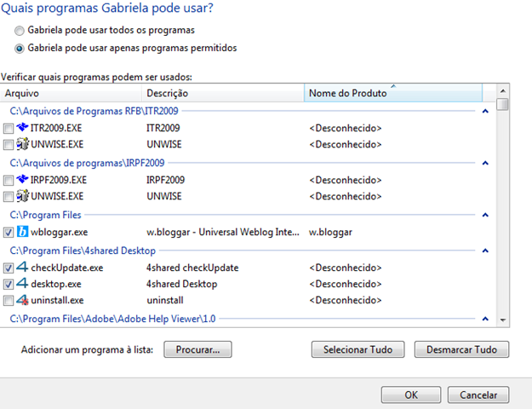Click the uninstall.exe 4shared icon
Screen dimensions: 532x409
pos(22,300)
